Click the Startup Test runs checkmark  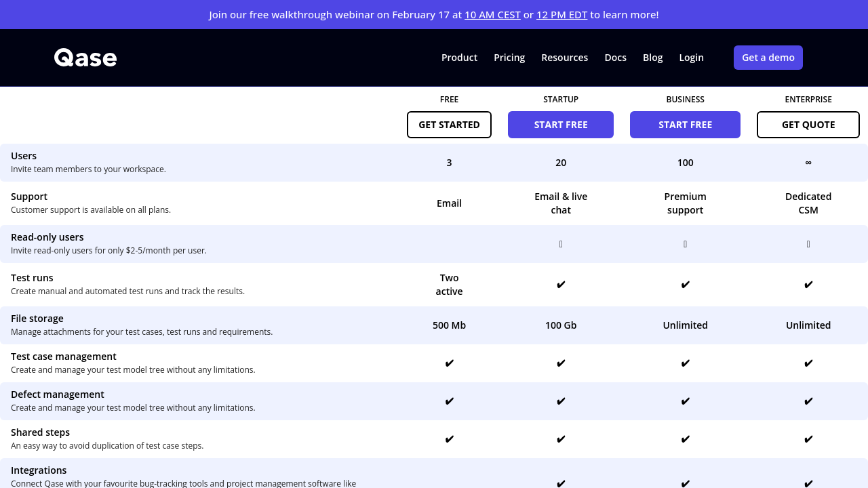pos(561,285)
